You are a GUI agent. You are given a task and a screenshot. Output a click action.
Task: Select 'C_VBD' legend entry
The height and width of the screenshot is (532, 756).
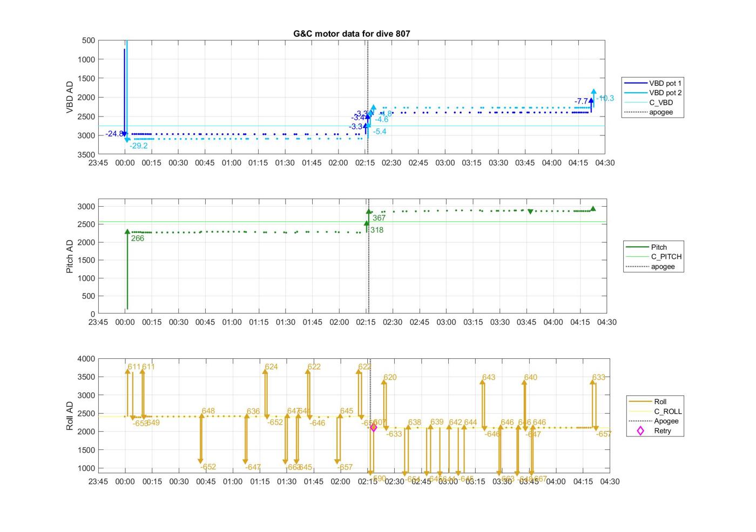[x=649, y=103]
